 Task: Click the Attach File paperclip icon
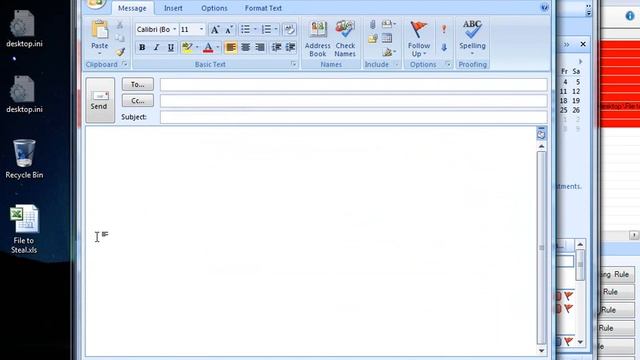pyautogui.click(x=372, y=24)
